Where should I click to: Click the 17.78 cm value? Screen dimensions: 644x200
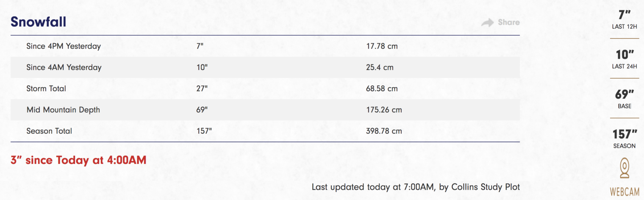pyautogui.click(x=382, y=46)
